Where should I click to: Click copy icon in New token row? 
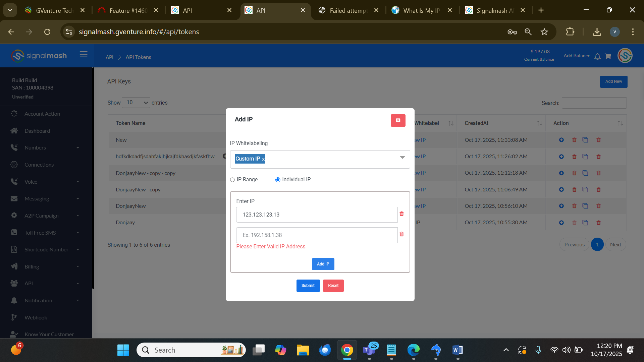[585, 140]
